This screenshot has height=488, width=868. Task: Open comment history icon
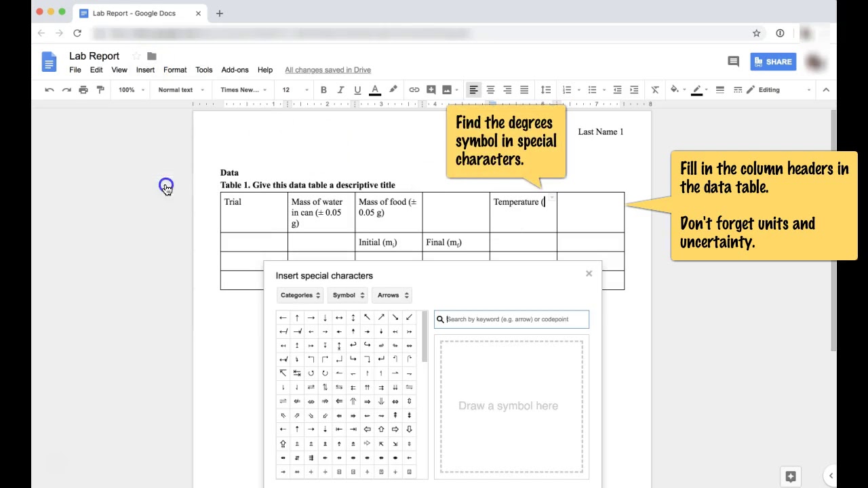point(733,62)
